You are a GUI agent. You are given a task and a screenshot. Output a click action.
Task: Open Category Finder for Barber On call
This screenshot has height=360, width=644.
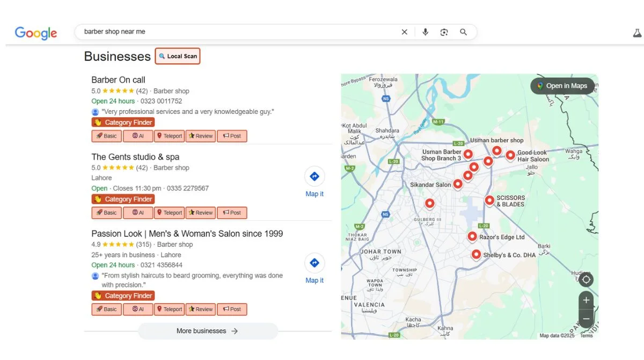123,123
